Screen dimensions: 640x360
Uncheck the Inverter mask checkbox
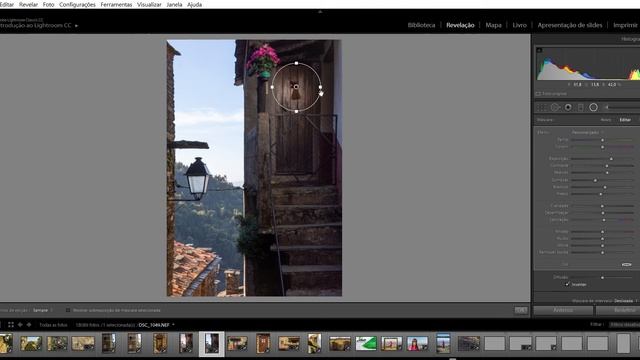[x=567, y=284]
